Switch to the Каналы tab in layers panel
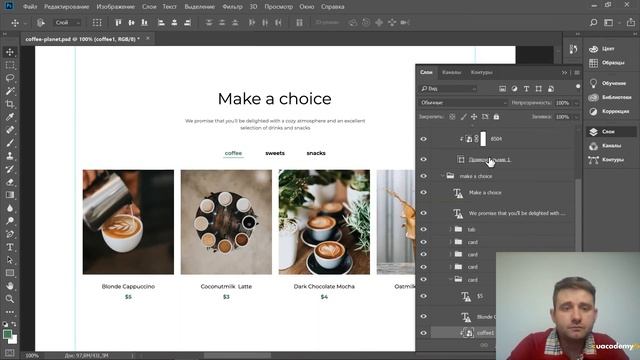The image size is (640, 360). pyautogui.click(x=451, y=72)
